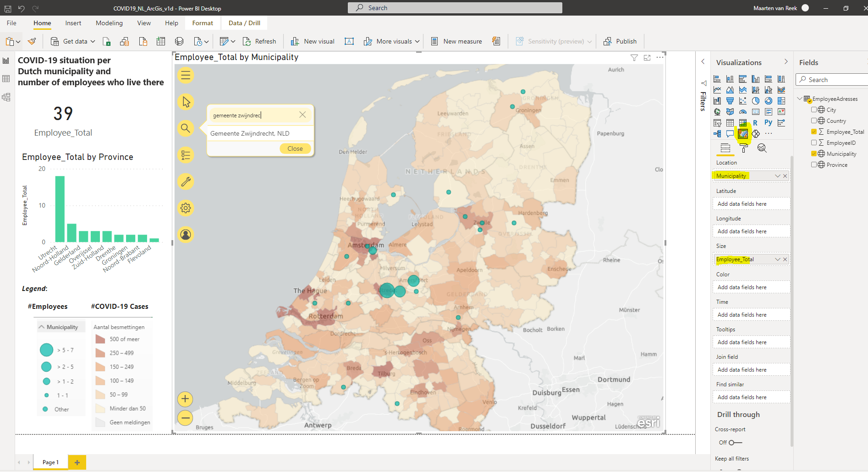Screen dimensions: 868x472
Task: Click Close on the Zwijndrecht search popup
Action: click(295, 148)
